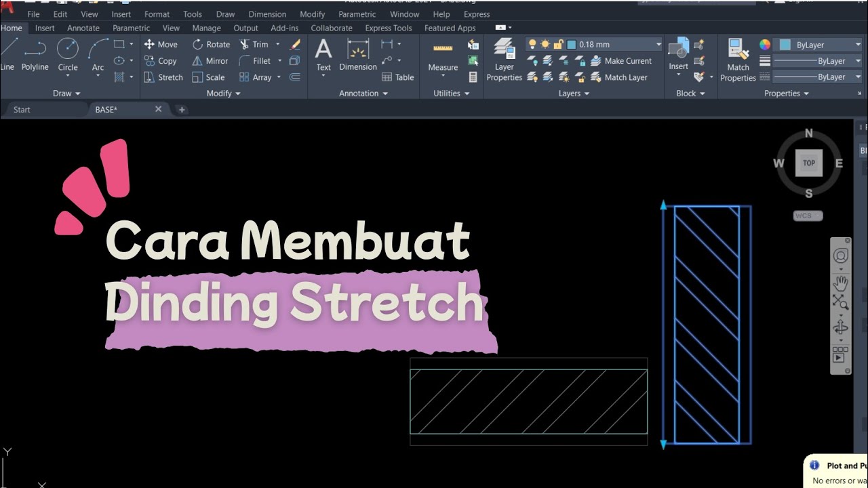Select the Hatch tool icon
Image resolution: width=868 pixels, height=488 pixels.
119,77
